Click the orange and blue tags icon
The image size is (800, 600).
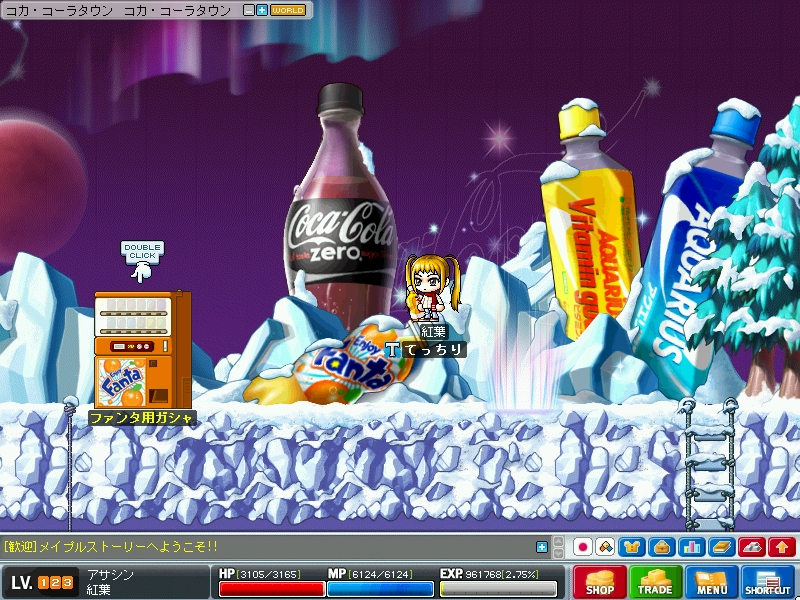(x=605, y=547)
